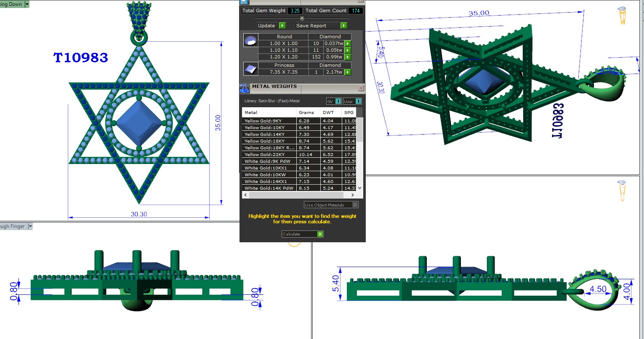Viewport: 644px width, 339px height.
Task: Click the Calculate button
Action: (x=302, y=234)
